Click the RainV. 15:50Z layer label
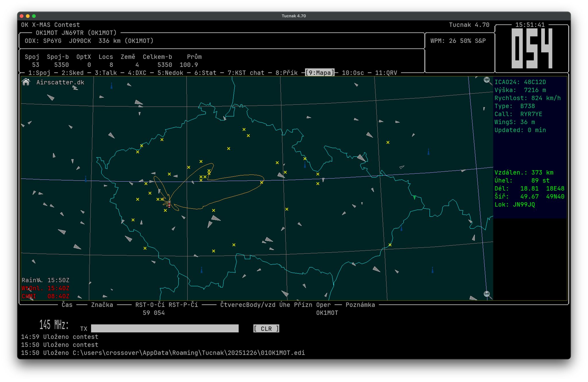Viewport: 588px width, 382px height. tap(45, 280)
